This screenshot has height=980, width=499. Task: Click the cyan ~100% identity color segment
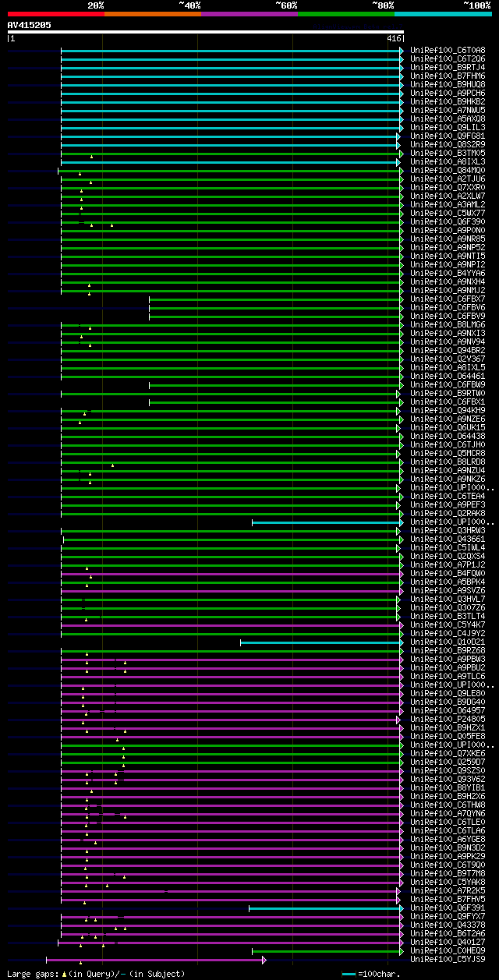[442, 14]
